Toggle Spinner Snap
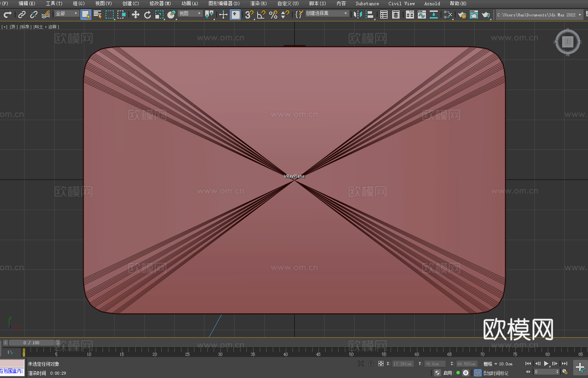Viewport: 588px width, 378px height. click(285, 14)
